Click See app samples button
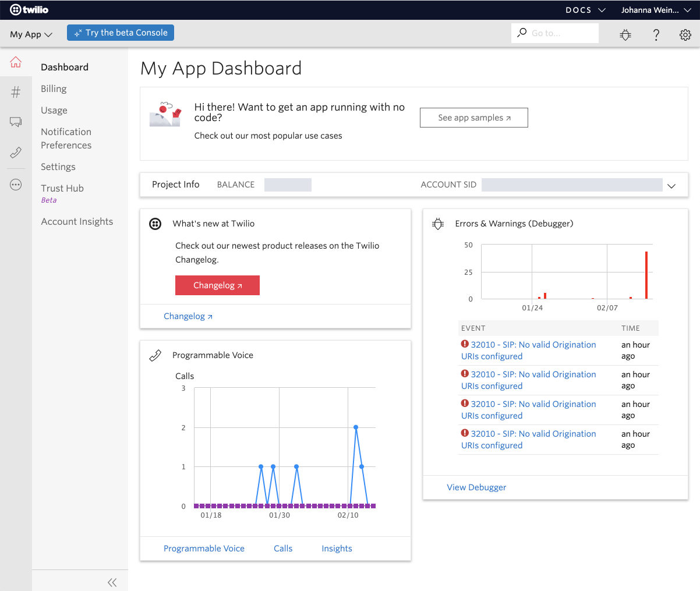The height and width of the screenshot is (591, 700). click(x=474, y=118)
